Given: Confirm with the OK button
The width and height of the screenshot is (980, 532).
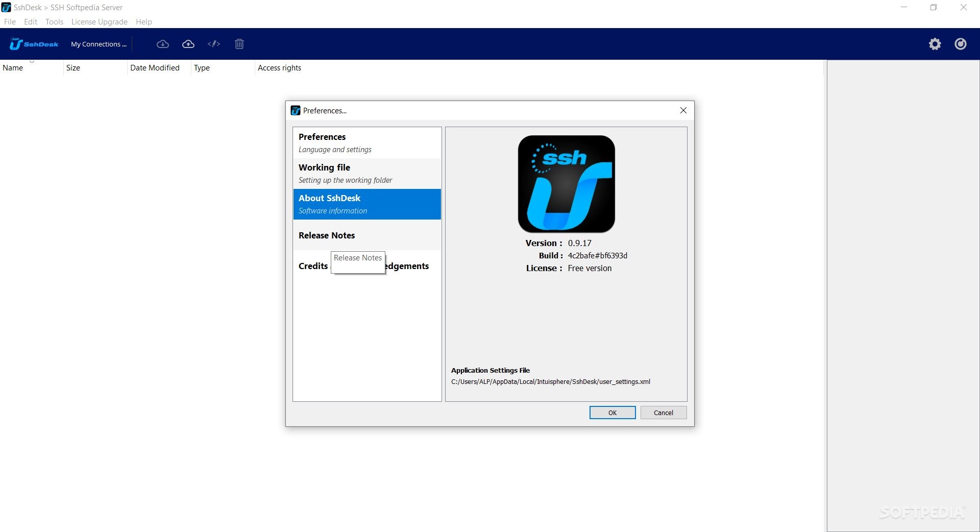Looking at the screenshot, I should pyautogui.click(x=612, y=413).
